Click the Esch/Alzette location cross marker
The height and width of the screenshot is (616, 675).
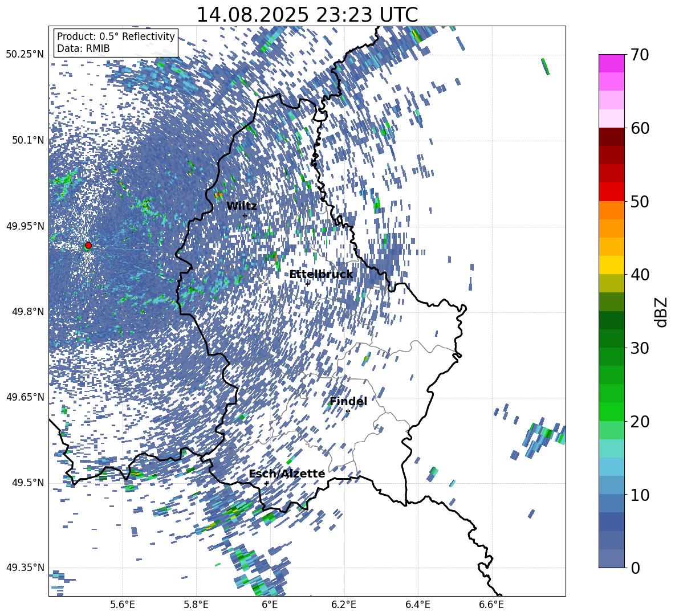pos(266,483)
